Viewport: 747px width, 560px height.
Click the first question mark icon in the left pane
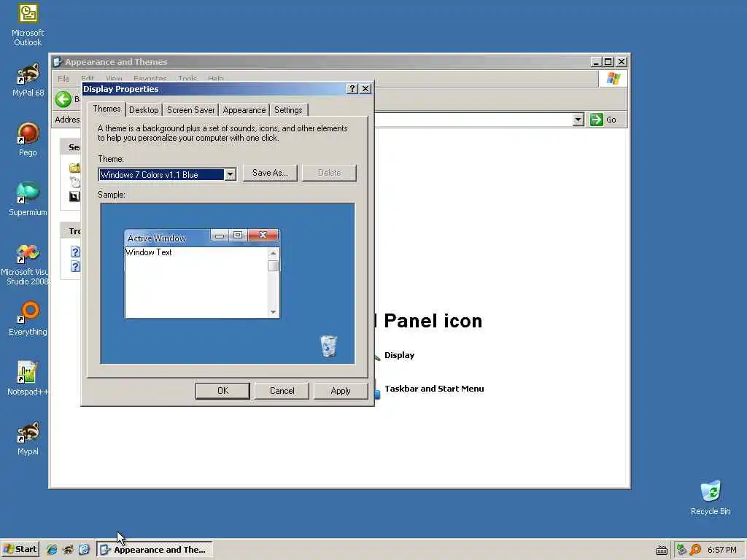click(x=75, y=252)
